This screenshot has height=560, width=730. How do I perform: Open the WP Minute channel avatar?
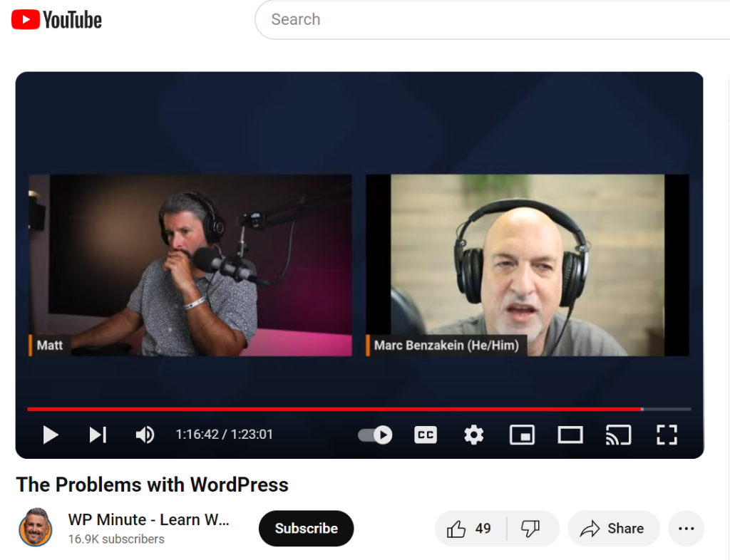pyautogui.click(x=36, y=527)
